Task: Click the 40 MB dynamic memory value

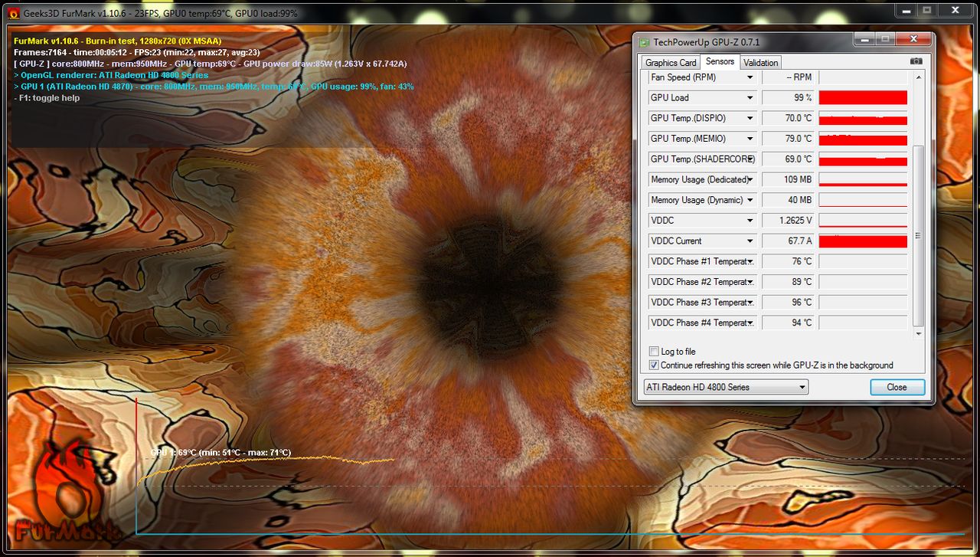Action: point(789,200)
